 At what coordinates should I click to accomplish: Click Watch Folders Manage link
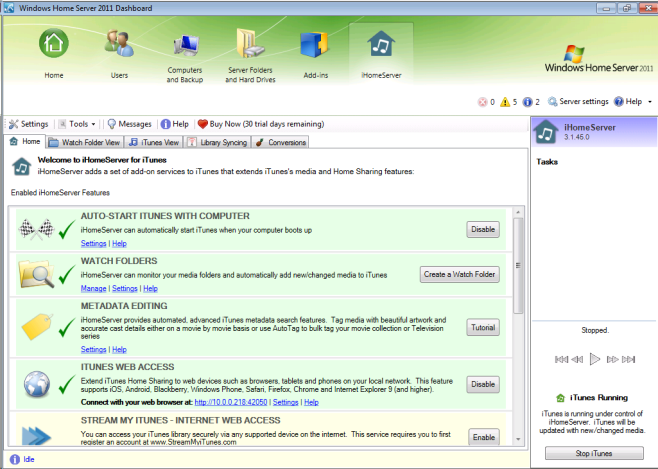click(x=94, y=289)
